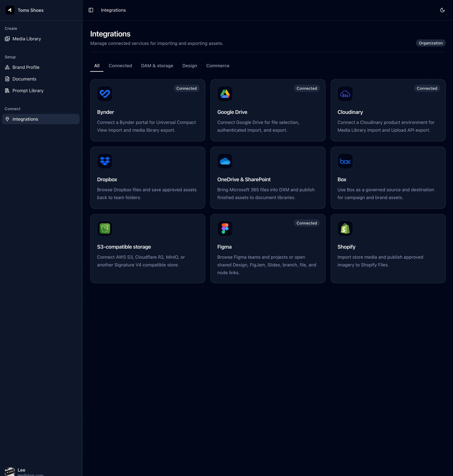Viewport: 453px width, 476px height.
Task: Open the Toms Shoes workspace switcher
Action: [x=41, y=10]
